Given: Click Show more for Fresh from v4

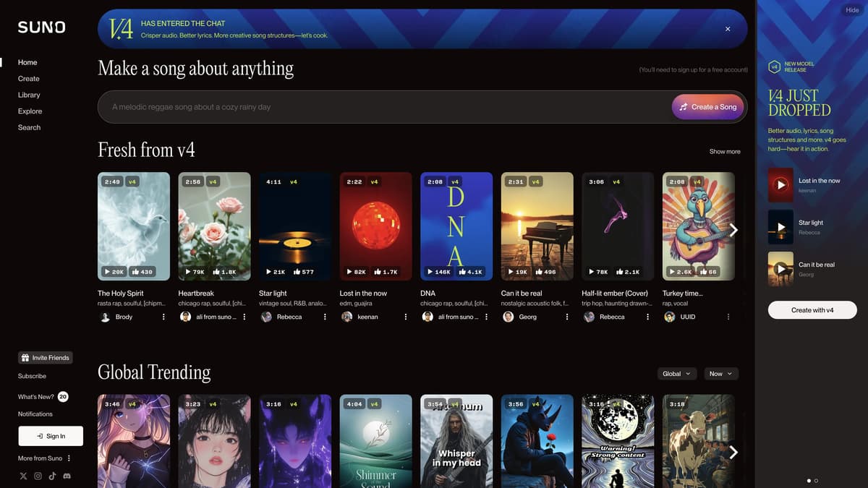Looking at the screenshot, I should click(725, 152).
